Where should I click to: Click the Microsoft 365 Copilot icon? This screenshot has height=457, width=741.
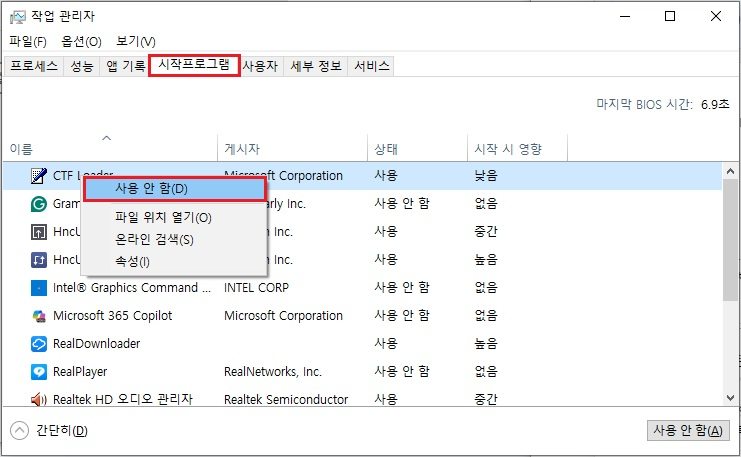38,316
